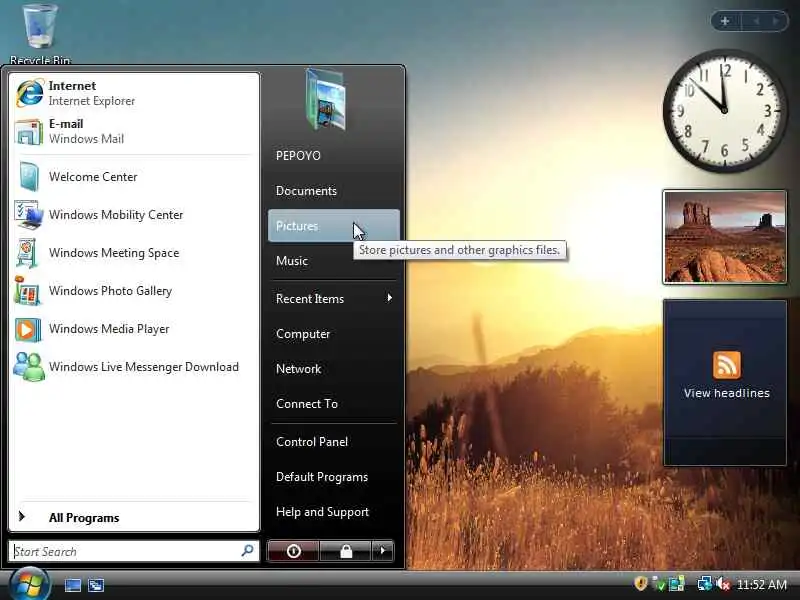This screenshot has width=800, height=600.
Task: Open the network connection tray icon
Action: 705,584
